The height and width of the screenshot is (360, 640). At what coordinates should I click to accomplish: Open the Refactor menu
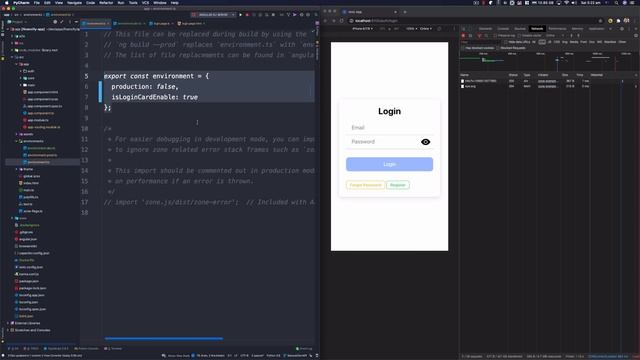click(x=106, y=2)
